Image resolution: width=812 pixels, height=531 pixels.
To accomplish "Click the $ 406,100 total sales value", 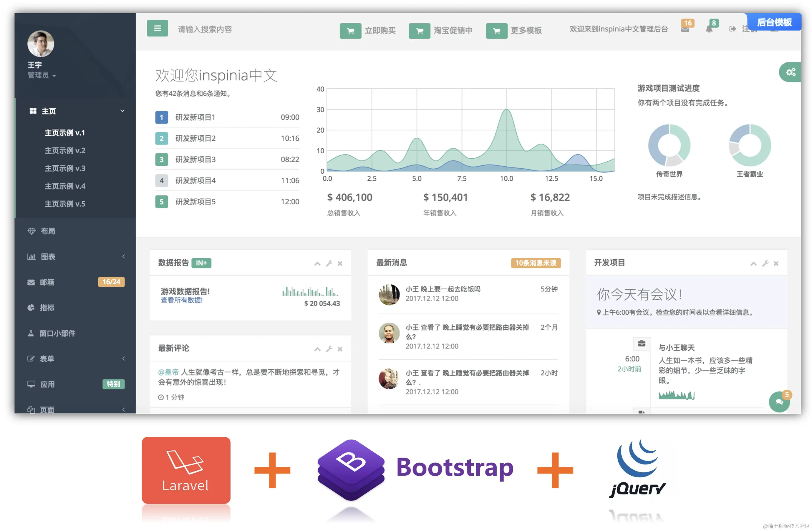I will click(x=350, y=198).
